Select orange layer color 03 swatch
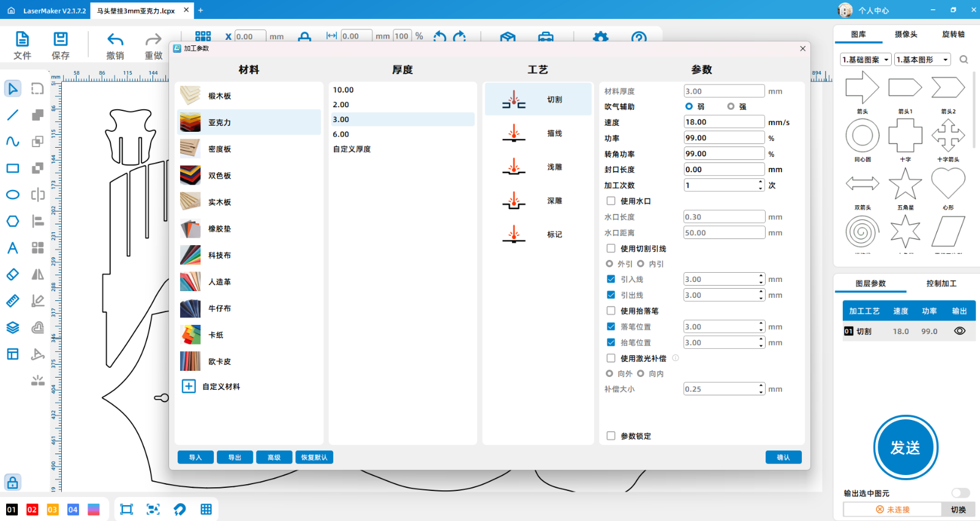The width and height of the screenshot is (980, 521). (x=53, y=509)
